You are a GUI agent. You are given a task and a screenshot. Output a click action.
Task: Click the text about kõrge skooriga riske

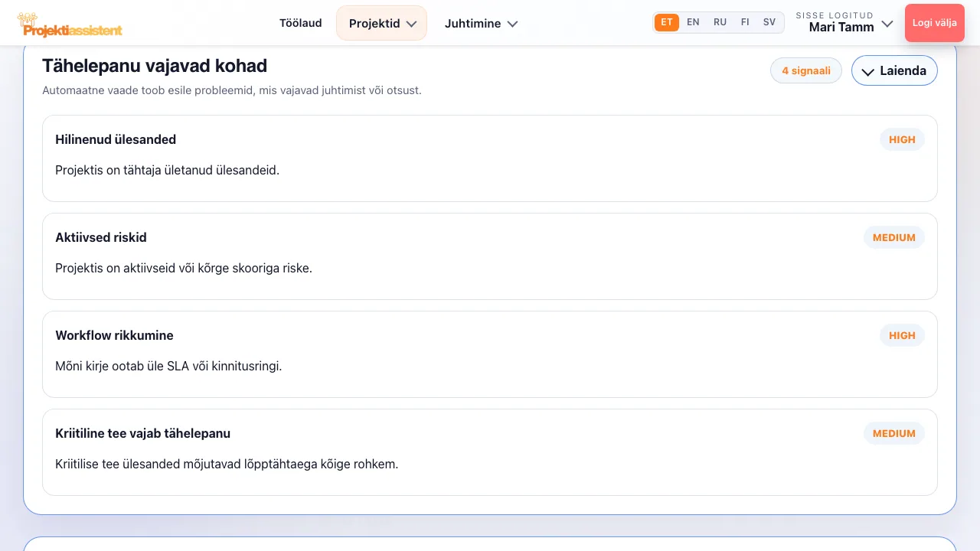click(184, 268)
